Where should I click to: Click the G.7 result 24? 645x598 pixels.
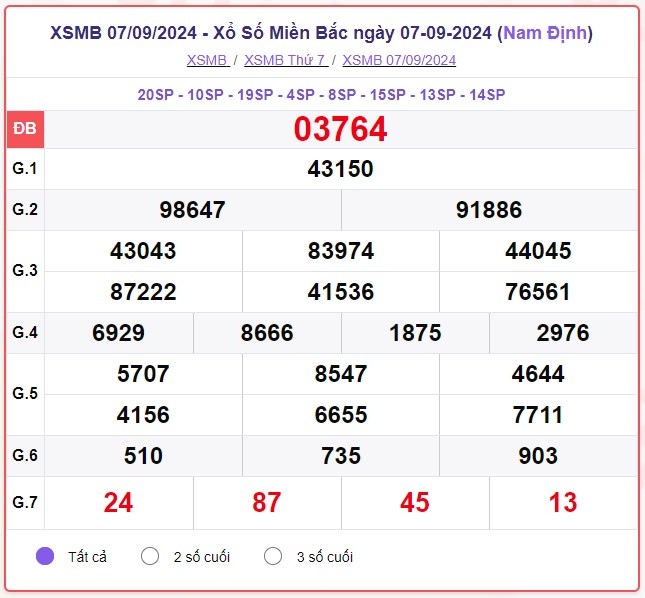click(x=118, y=503)
